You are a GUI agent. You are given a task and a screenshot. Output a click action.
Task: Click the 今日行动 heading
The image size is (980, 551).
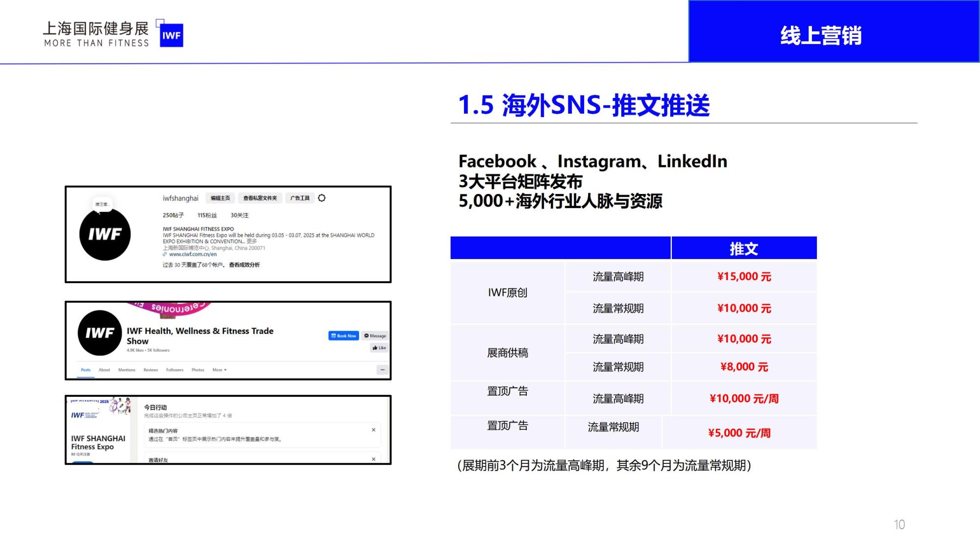(155, 407)
